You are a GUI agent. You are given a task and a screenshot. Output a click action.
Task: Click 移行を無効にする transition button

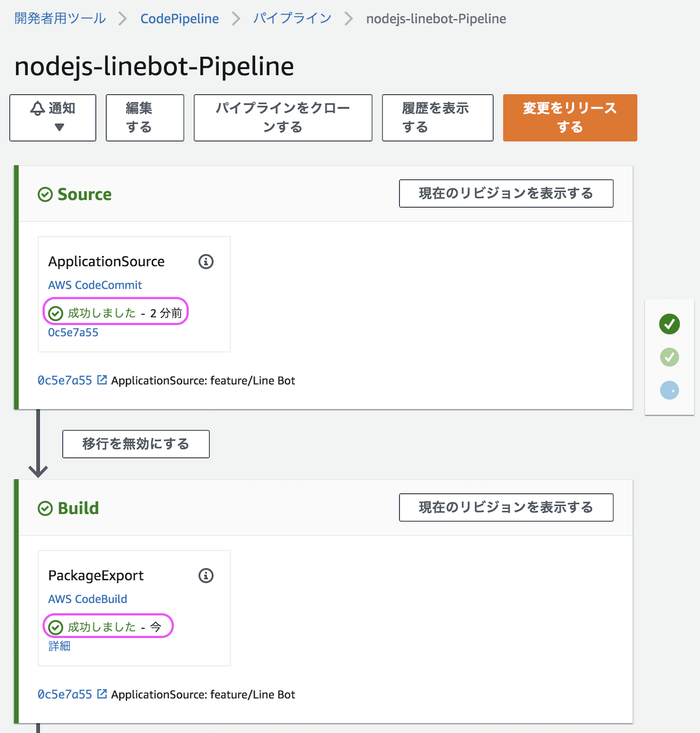pyautogui.click(x=136, y=444)
